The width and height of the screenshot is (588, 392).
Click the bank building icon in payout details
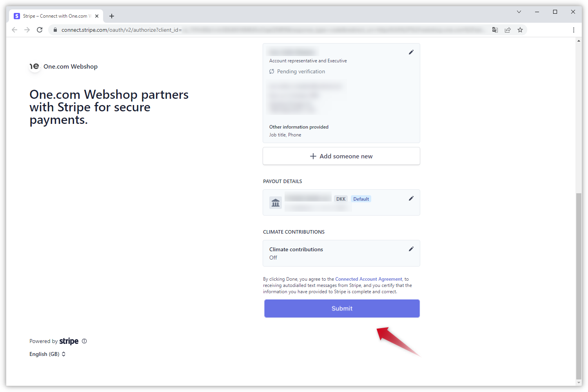click(276, 203)
